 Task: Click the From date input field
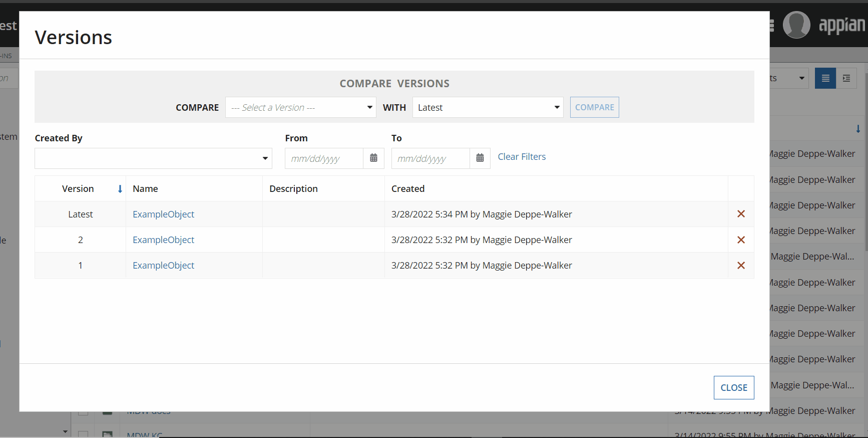(x=324, y=158)
